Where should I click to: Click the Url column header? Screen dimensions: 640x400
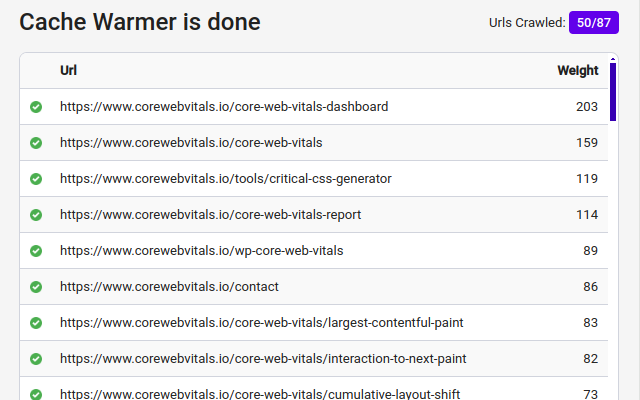[x=68, y=71]
